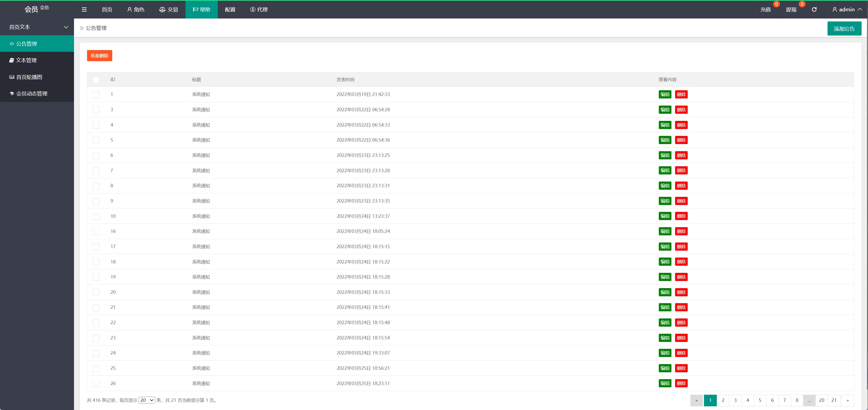Click the 批量删除 button
This screenshot has height=410, width=868.
point(99,56)
